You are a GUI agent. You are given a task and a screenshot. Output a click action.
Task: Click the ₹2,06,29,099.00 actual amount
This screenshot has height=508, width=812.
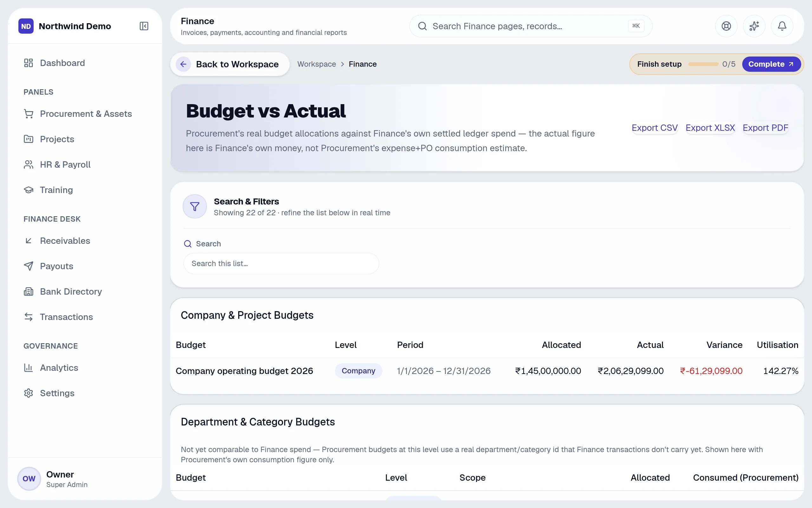point(631,371)
